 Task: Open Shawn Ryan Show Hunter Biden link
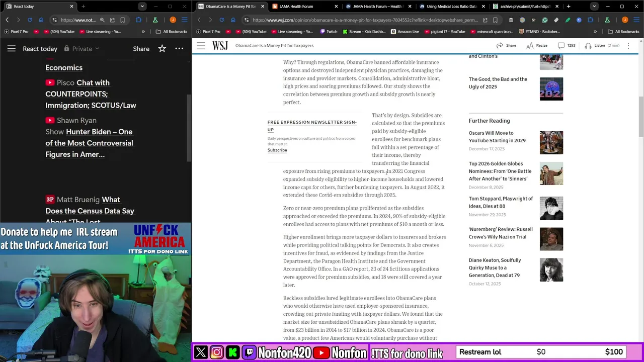tap(89, 137)
